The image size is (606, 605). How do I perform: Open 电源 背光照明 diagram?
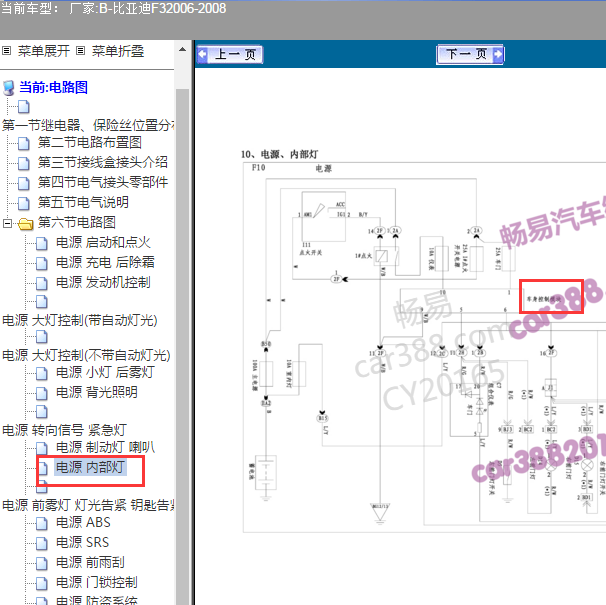coord(97,392)
